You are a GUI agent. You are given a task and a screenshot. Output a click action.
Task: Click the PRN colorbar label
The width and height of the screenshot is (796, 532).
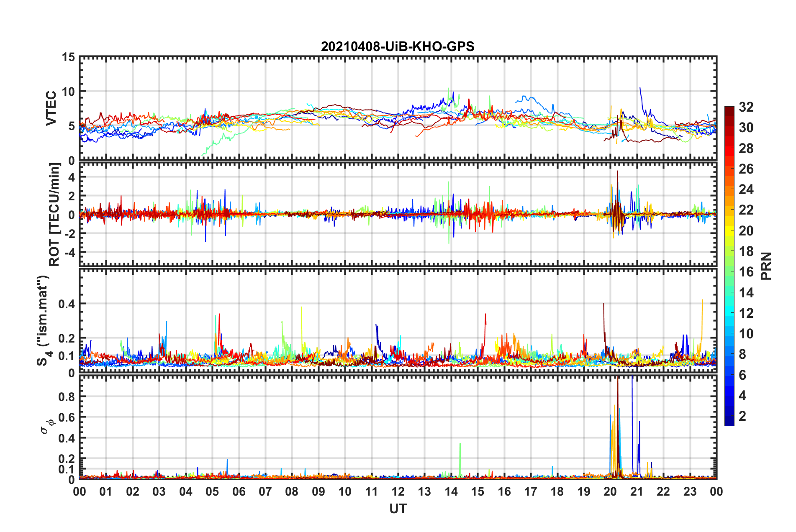point(766,266)
